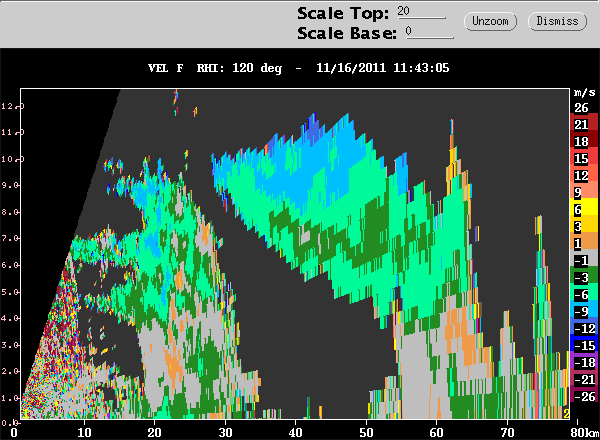The height and width of the screenshot is (440, 600).
Task: Click the 40 km range axis label
Action: pyautogui.click(x=296, y=432)
